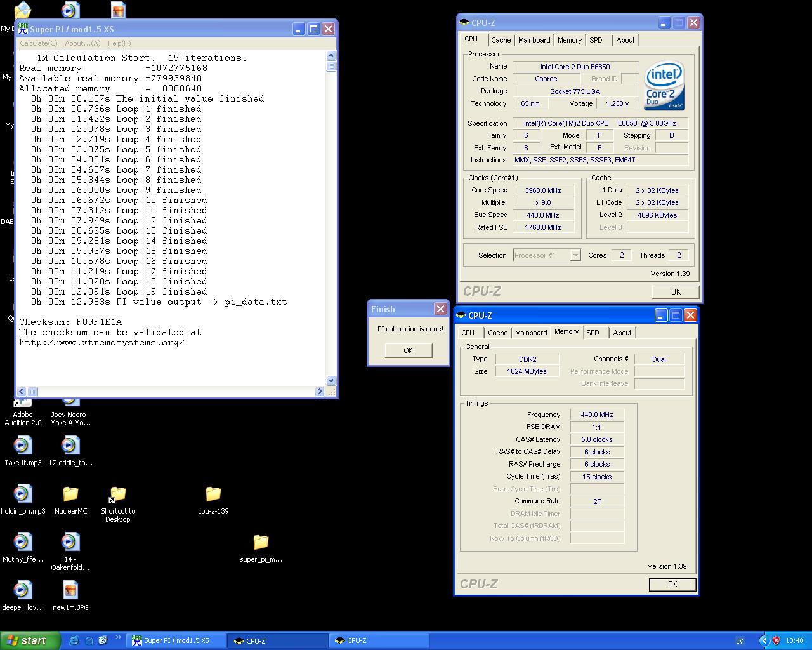
Task: Open the About...(A) menu in Super PI
Action: pyautogui.click(x=82, y=43)
